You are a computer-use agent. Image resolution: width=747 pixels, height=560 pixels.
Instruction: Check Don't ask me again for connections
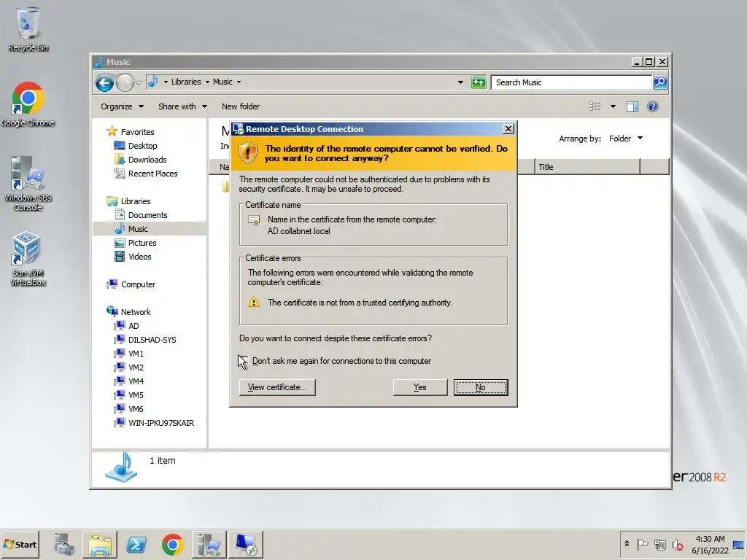(x=243, y=361)
